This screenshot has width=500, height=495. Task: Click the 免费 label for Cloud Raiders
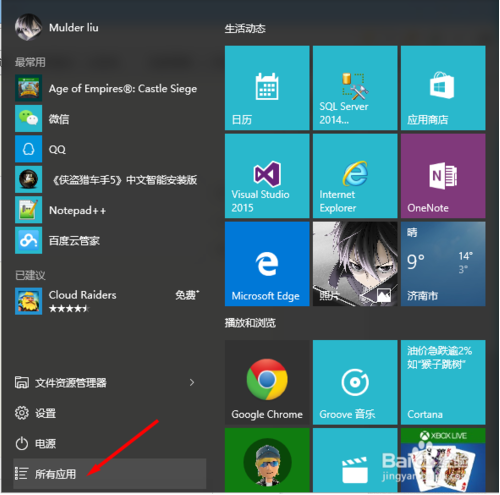pos(187,295)
